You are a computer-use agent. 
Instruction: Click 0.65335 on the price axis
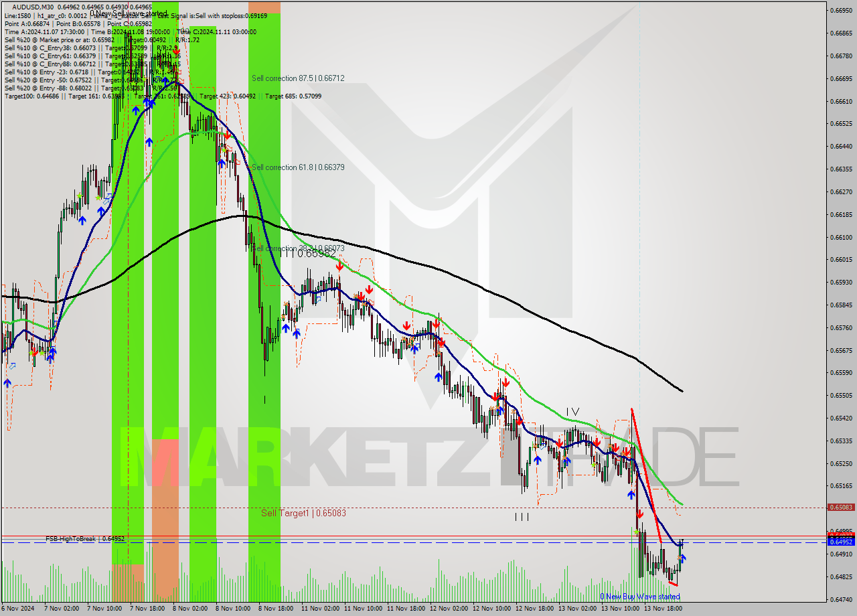point(842,441)
